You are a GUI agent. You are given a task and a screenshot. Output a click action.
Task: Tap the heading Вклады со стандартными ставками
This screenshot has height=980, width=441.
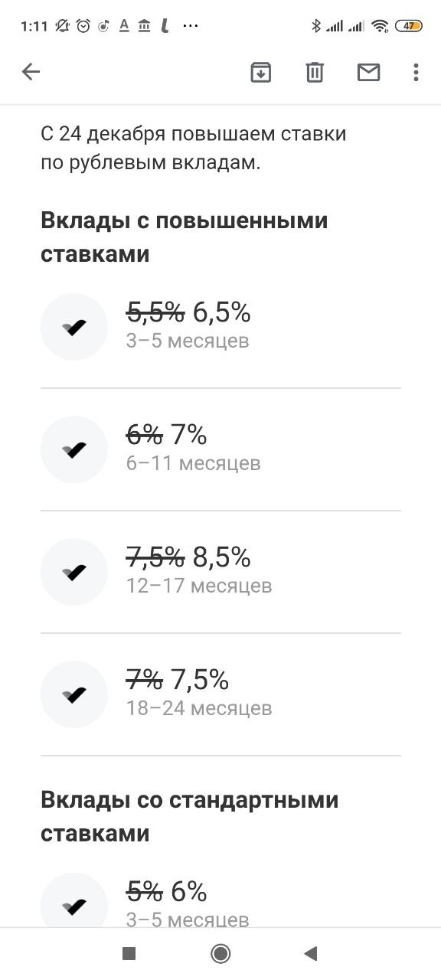coord(190,817)
